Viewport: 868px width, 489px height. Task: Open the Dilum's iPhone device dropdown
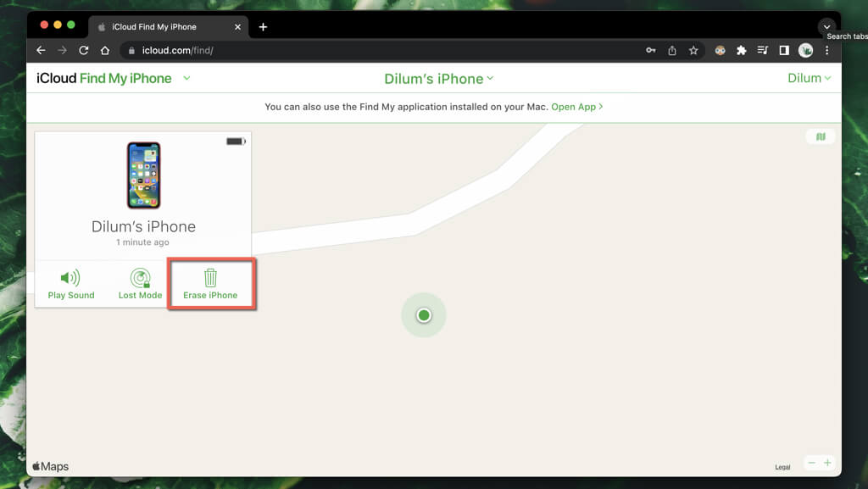coord(438,79)
